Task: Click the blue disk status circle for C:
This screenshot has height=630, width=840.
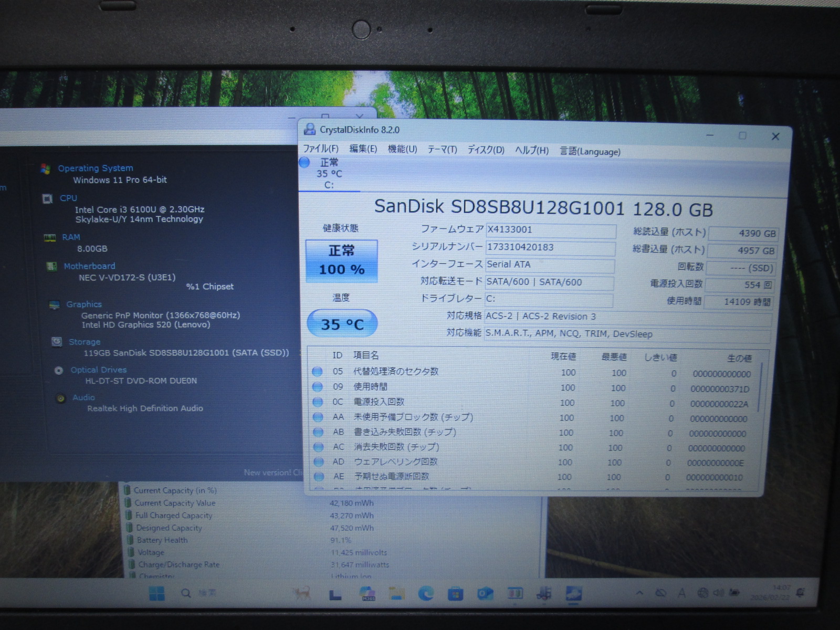Action: pyautogui.click(x=304, y=162)
